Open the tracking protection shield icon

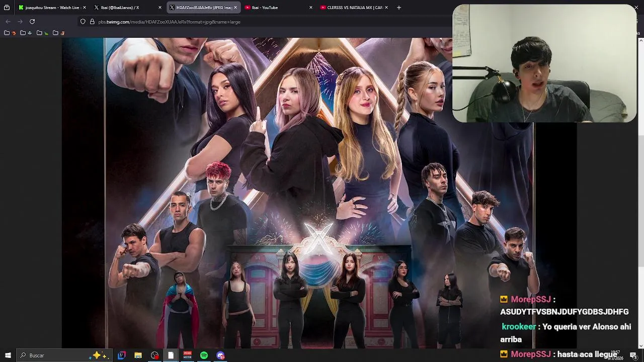(x=83, y=22)
